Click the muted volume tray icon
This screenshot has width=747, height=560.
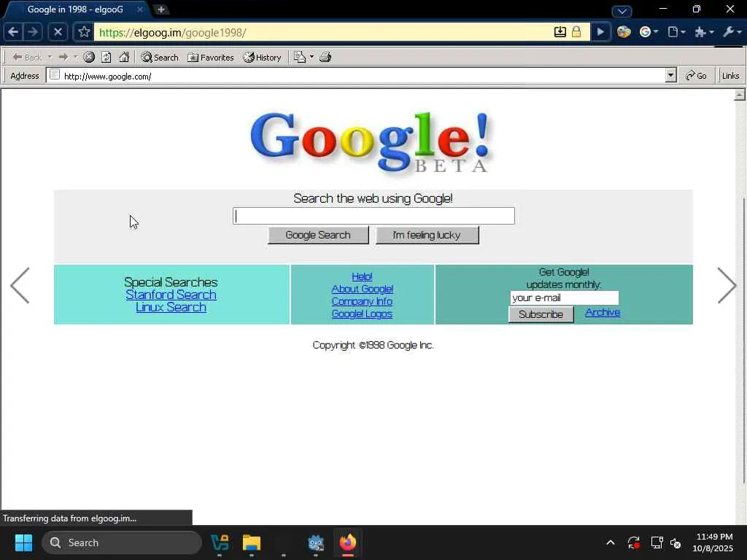coord(676,542)
